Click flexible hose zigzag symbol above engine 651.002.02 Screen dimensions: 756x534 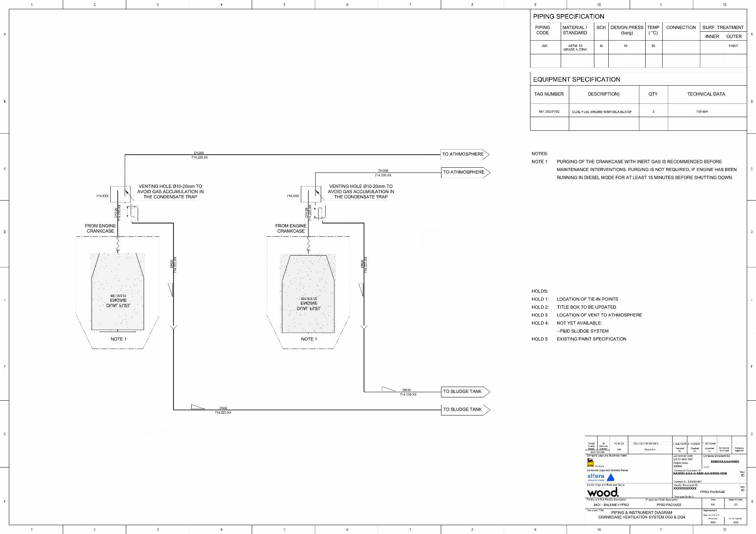[309, 244]
